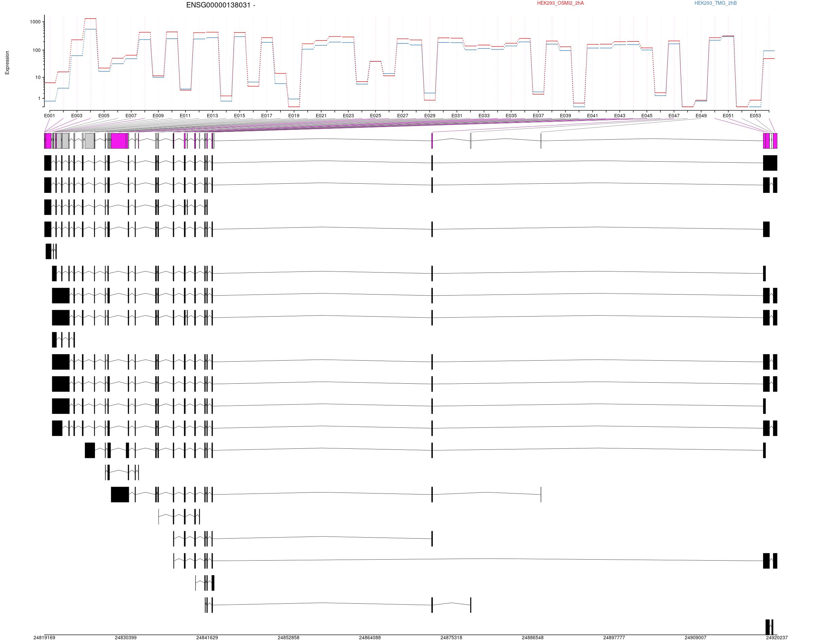Click exon label E025
814x644 pixels.
[375, 116]
